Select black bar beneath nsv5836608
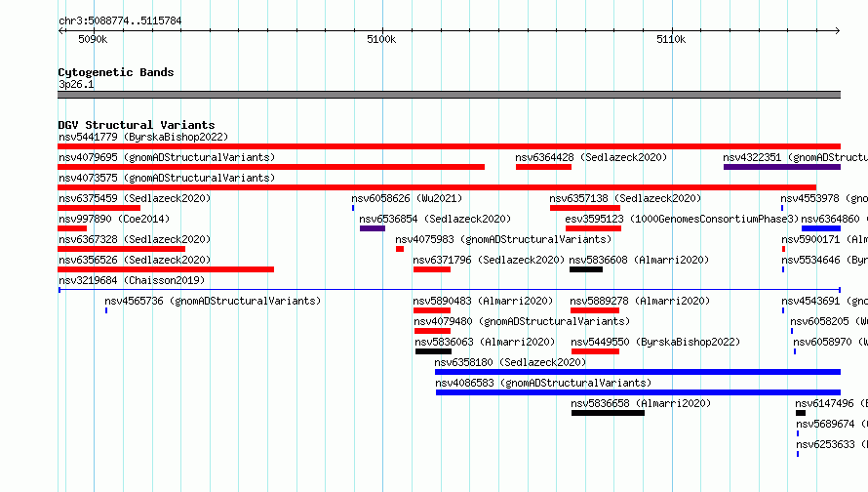 pyautogui.click(x=586, y=269)
